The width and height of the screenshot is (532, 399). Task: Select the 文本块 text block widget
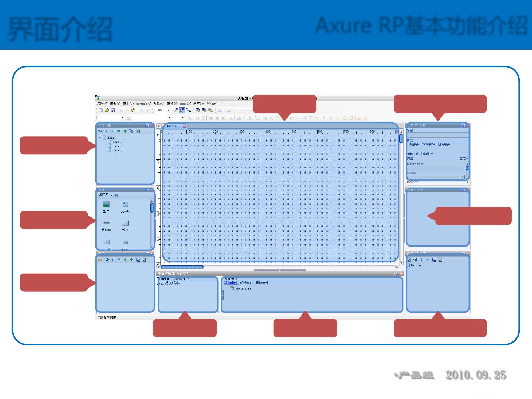(x=125, y=204)
